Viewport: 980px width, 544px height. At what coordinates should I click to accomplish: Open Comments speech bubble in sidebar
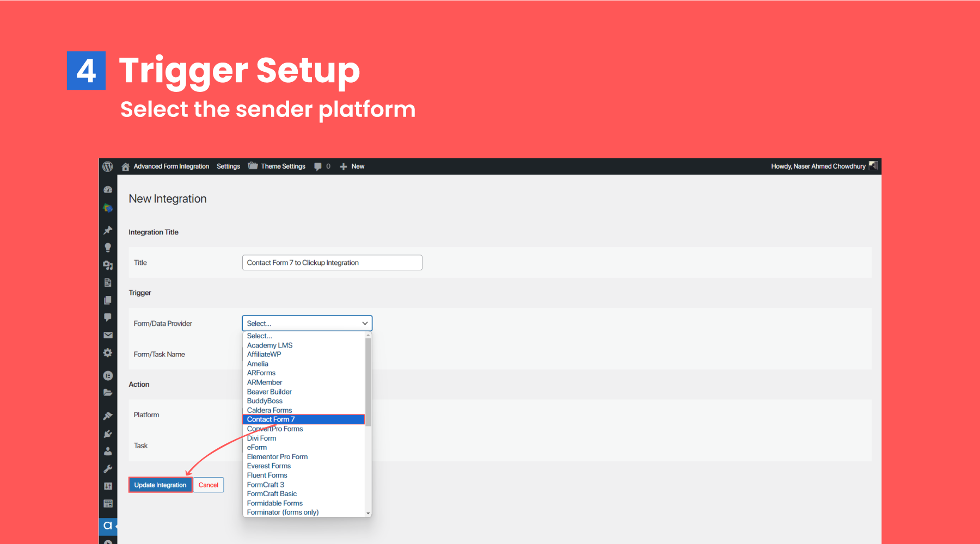(x=108, y=317)
